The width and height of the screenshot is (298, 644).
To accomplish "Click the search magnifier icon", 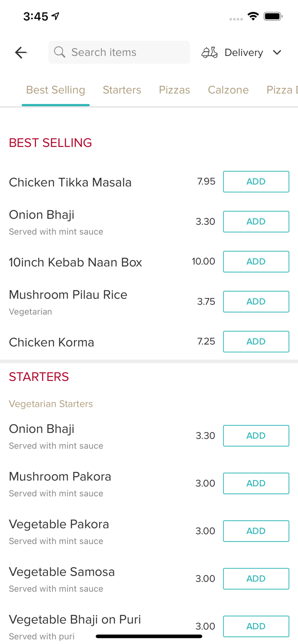I will coord(60,52).
